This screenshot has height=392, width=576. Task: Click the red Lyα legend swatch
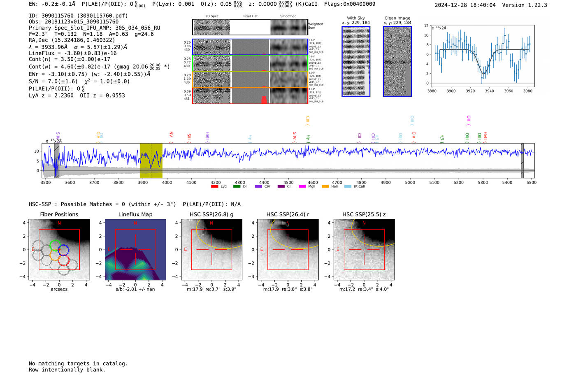214,186
